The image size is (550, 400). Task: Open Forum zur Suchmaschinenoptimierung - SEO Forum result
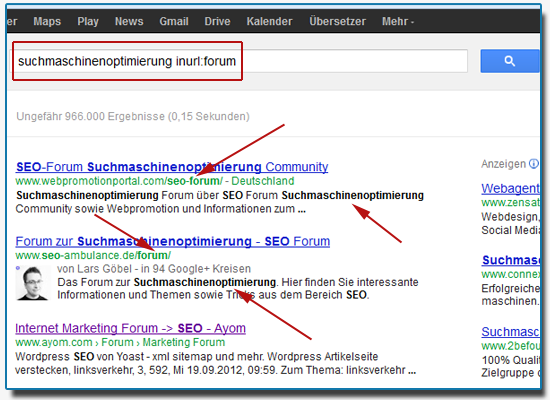pos(173,241)
